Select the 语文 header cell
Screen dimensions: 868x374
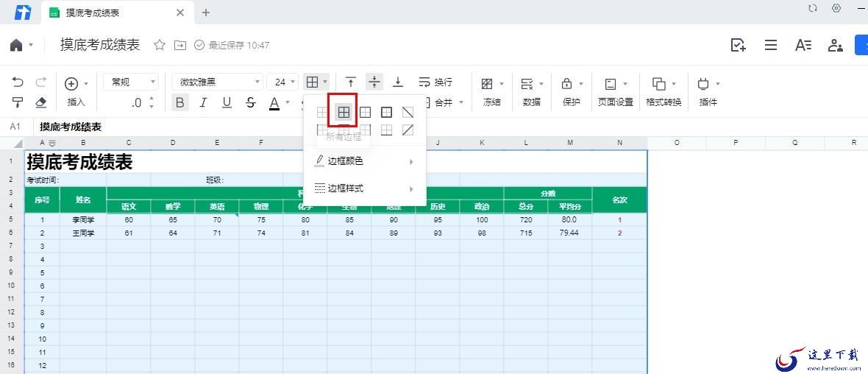[129, 207]
